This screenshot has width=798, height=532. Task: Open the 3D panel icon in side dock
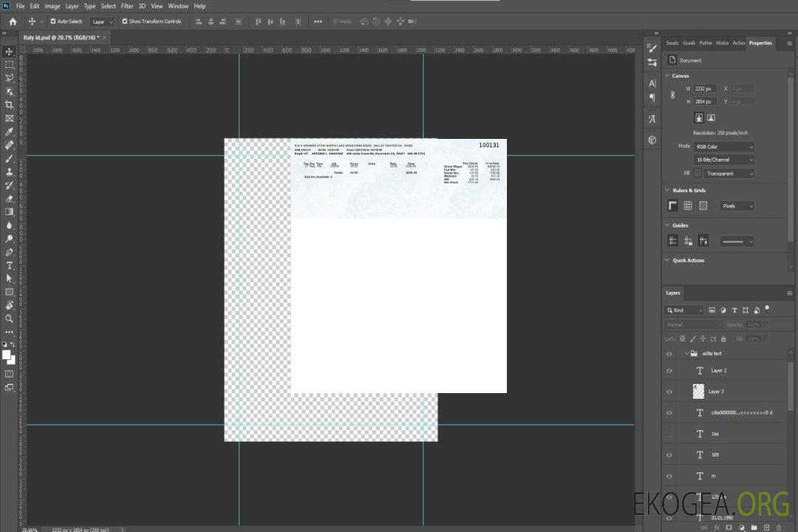[652, 140]
